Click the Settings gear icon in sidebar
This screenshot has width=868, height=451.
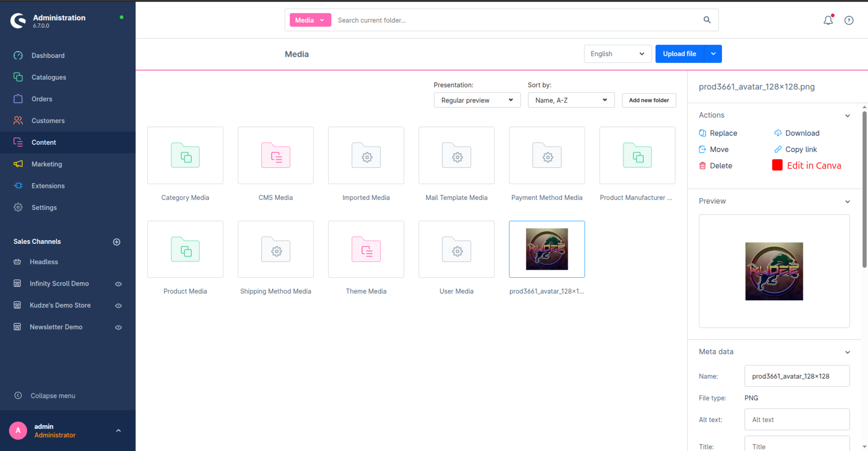pos(18,208)
